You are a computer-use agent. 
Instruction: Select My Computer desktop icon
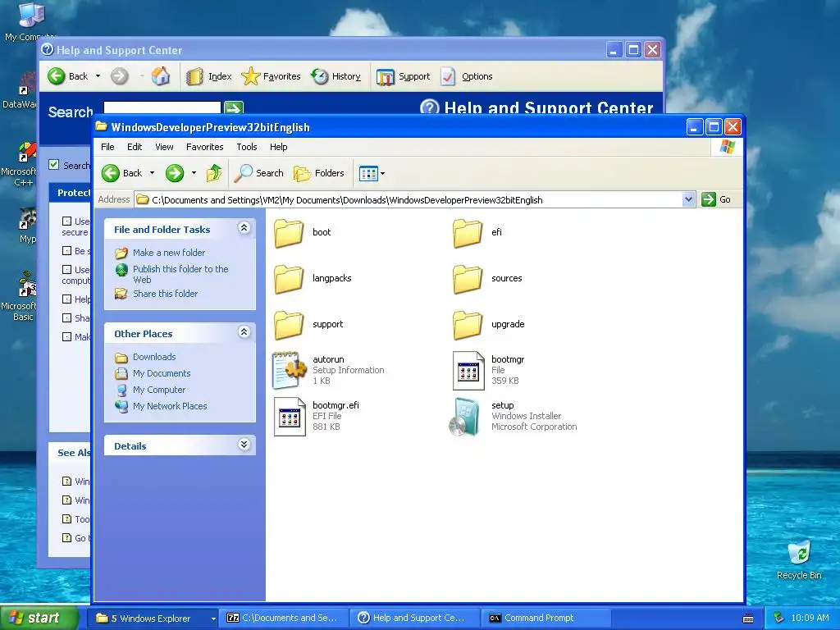(30, 21)
